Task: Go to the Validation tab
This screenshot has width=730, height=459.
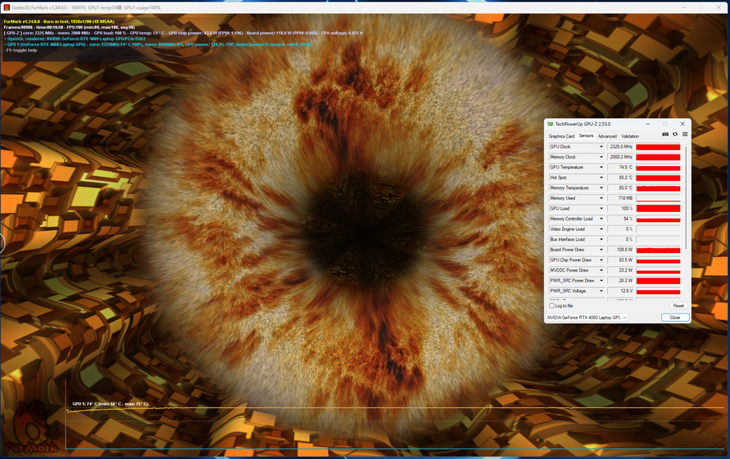Action: click(x=630, y=136)
